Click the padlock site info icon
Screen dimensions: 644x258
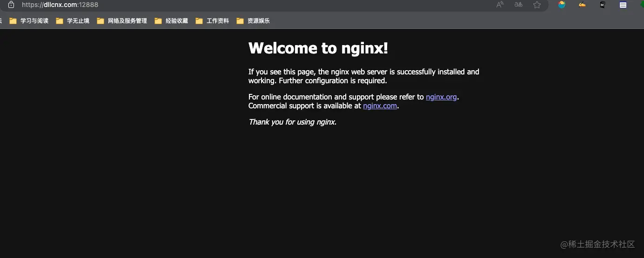pyautogui.click(x=11, y=5)
